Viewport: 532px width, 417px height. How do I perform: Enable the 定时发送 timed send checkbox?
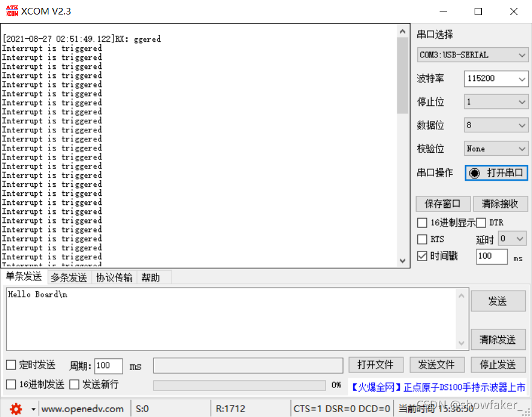(x=11, y=365)
